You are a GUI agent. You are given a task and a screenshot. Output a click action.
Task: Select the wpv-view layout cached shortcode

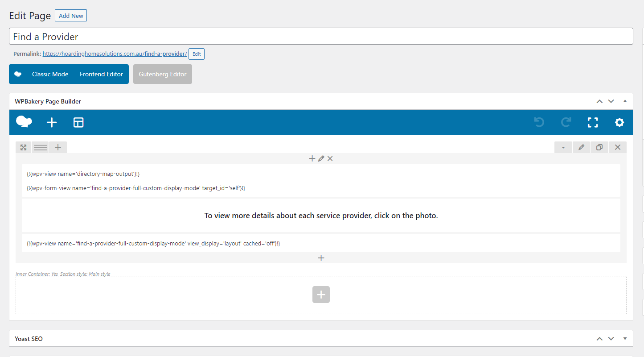point(153,244)
